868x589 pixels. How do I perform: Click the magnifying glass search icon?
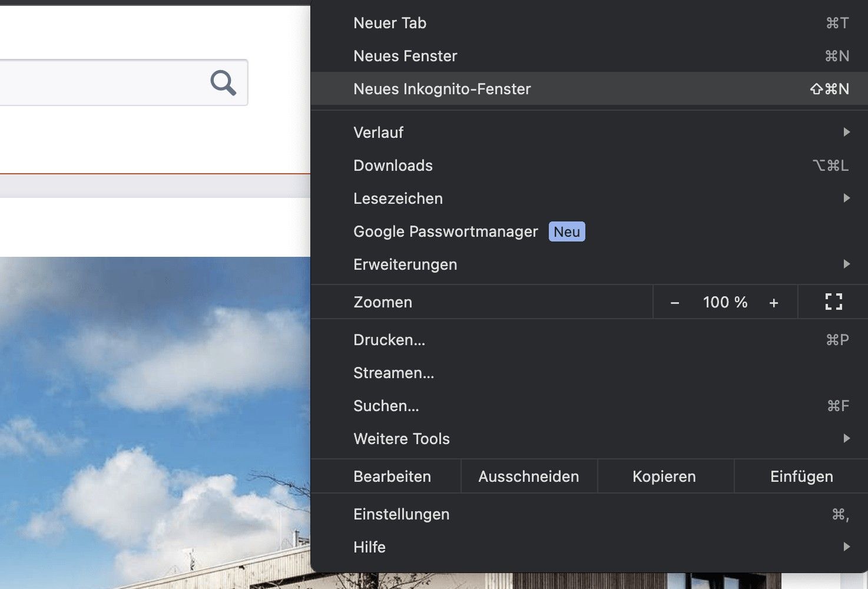223,83
